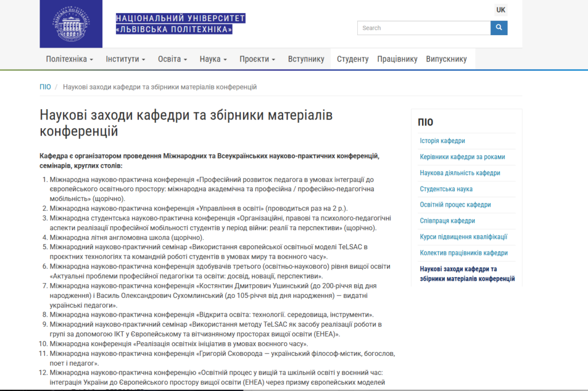The height and width of the screenshot is (391, 588).
Task: Click the Lviv Polytechnic university logo
Action: tap(71, 24)
